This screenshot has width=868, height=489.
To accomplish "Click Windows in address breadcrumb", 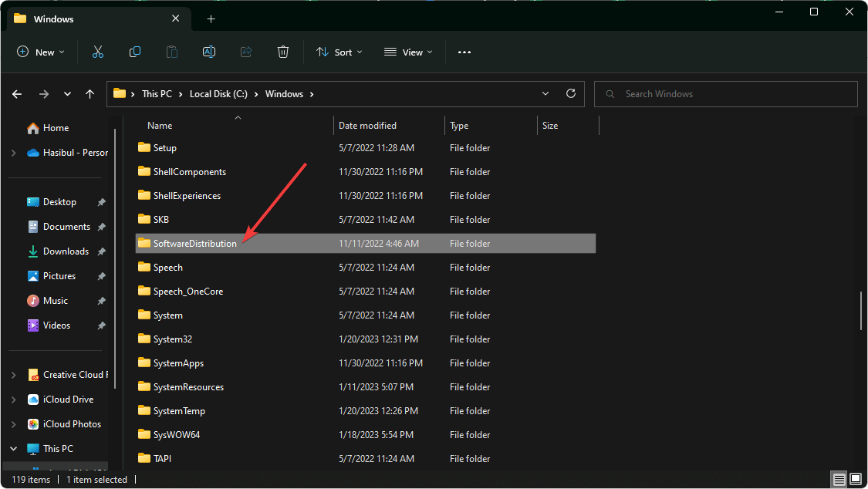I will [x=284, y=94].
